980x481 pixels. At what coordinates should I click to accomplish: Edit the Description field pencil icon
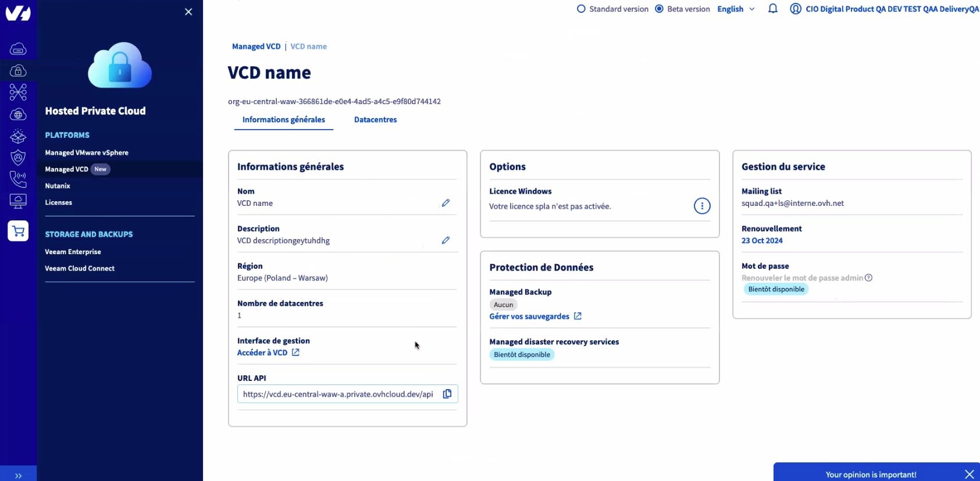446,240
